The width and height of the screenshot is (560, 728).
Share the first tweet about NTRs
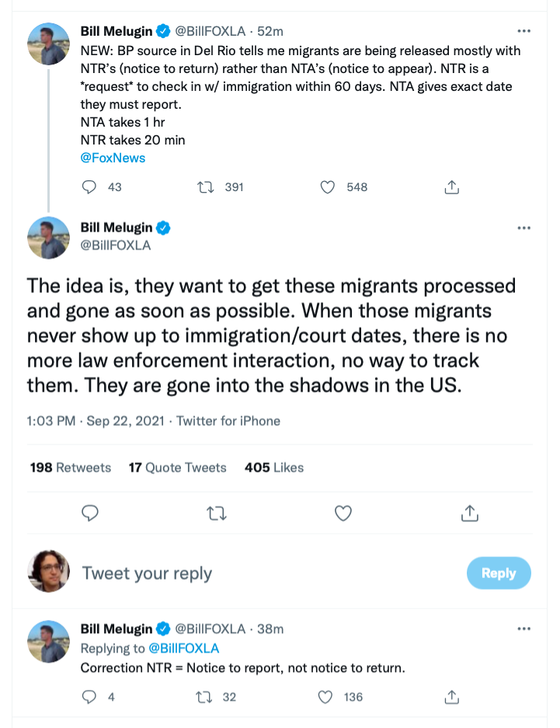[x=452, y=187]
